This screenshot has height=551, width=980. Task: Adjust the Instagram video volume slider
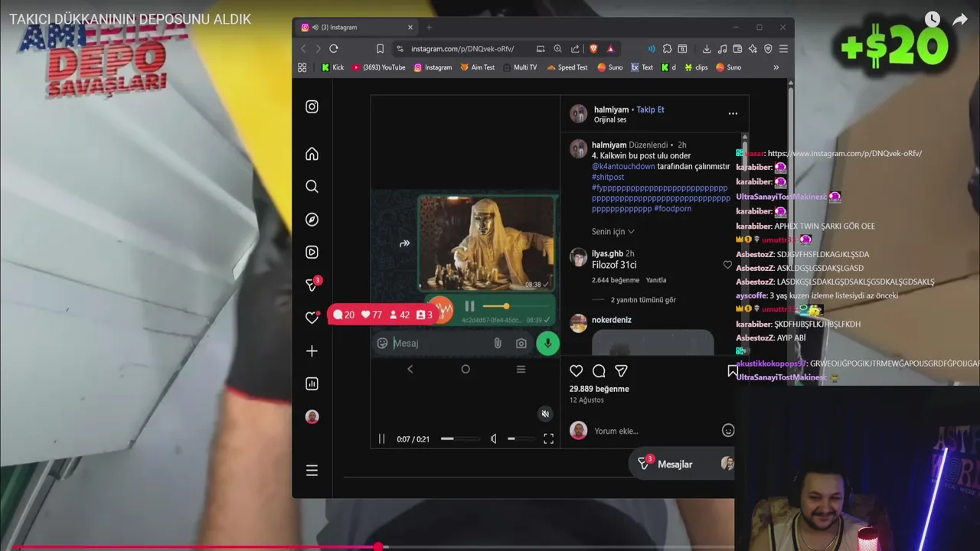(x=521, y=439)
